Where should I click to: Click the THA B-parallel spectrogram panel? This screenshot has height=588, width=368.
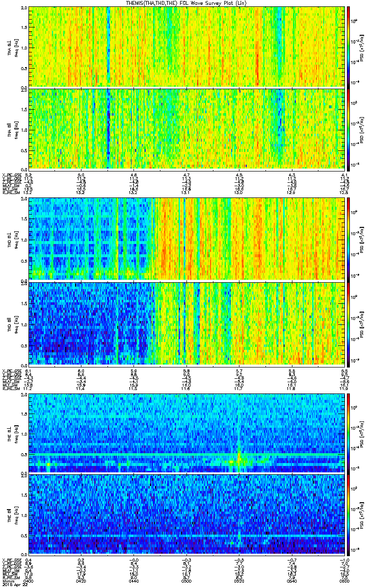tap(186, 129)
